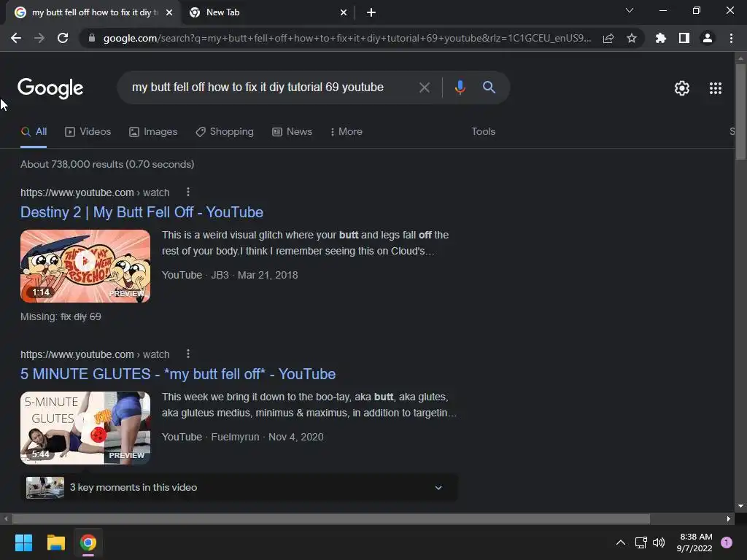The height and width of the screenshot is (560, 747).
Task: Toggle Chrome side panel
Action: tap(684, 38)
